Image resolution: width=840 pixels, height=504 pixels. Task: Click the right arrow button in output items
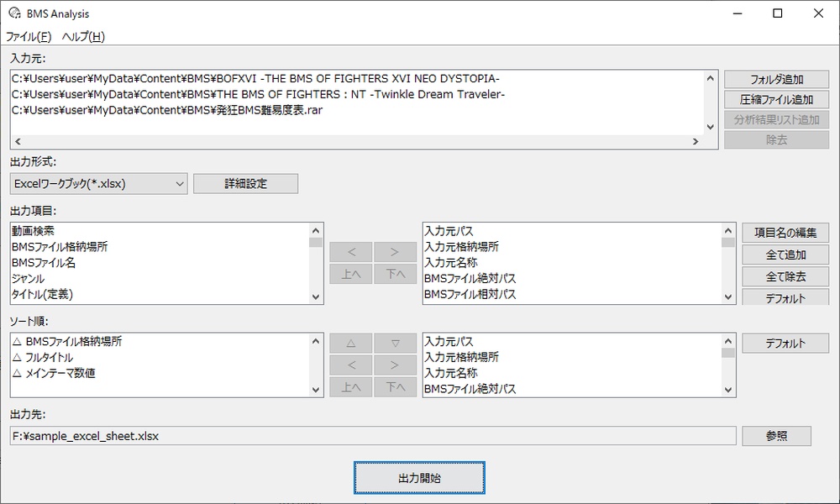click(x=396, y=251)
